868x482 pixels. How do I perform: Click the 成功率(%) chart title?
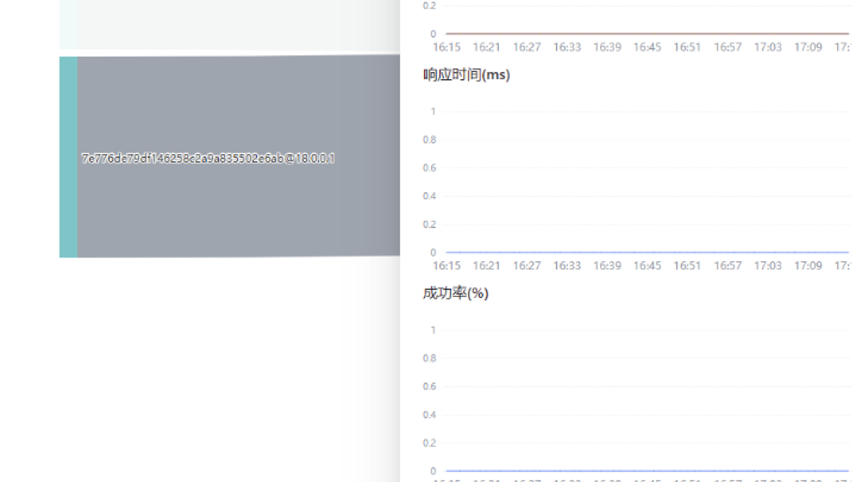point(456,293)
